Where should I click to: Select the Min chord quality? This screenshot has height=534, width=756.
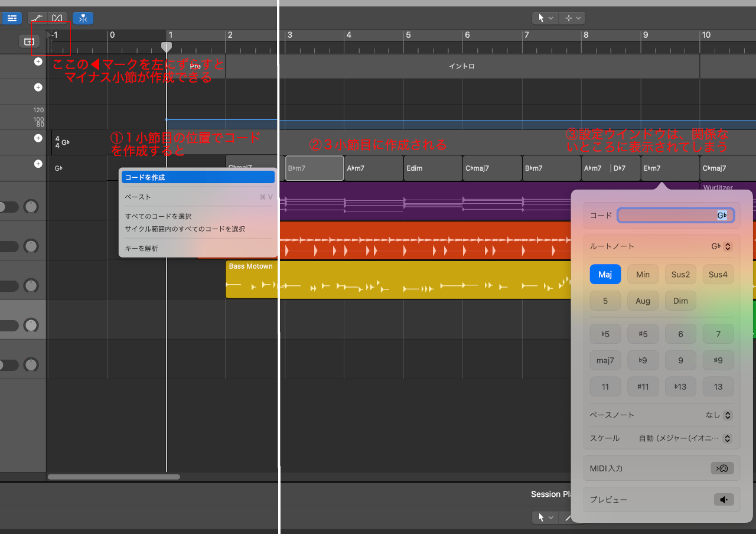[x=643, y=274]
